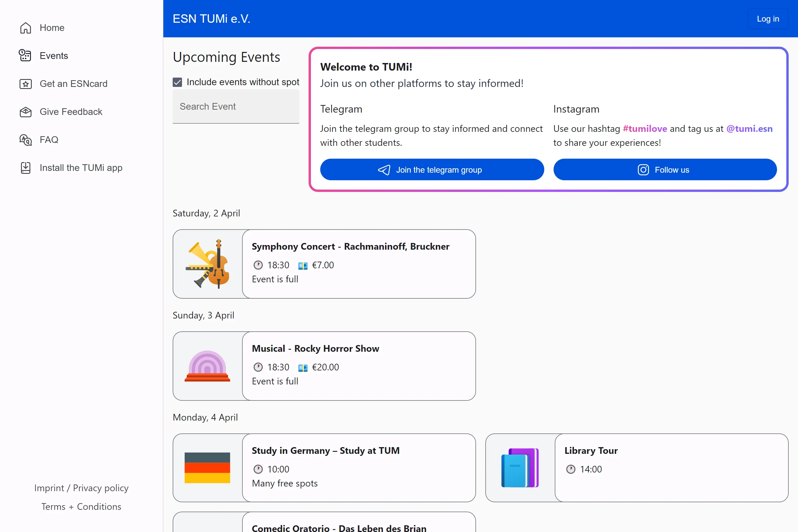
Task: Open Give Feedback menu entry
Action: coord(71,112)
